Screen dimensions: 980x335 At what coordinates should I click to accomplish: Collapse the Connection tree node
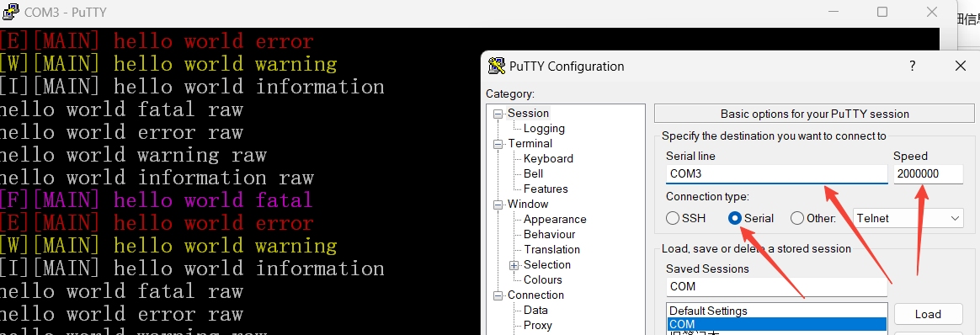tap(498, 295)
